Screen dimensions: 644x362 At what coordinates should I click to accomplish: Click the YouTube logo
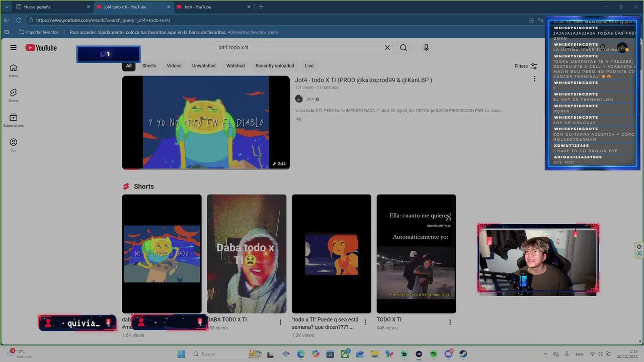coord(41,48)
